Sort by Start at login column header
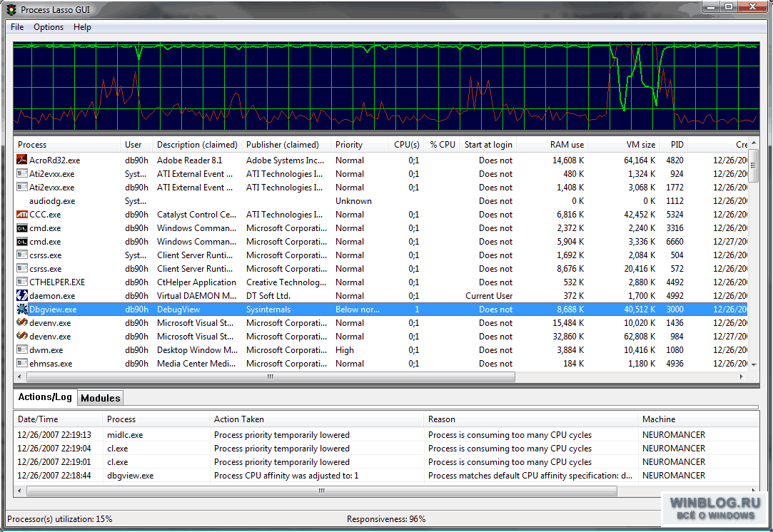 point(488,145)
